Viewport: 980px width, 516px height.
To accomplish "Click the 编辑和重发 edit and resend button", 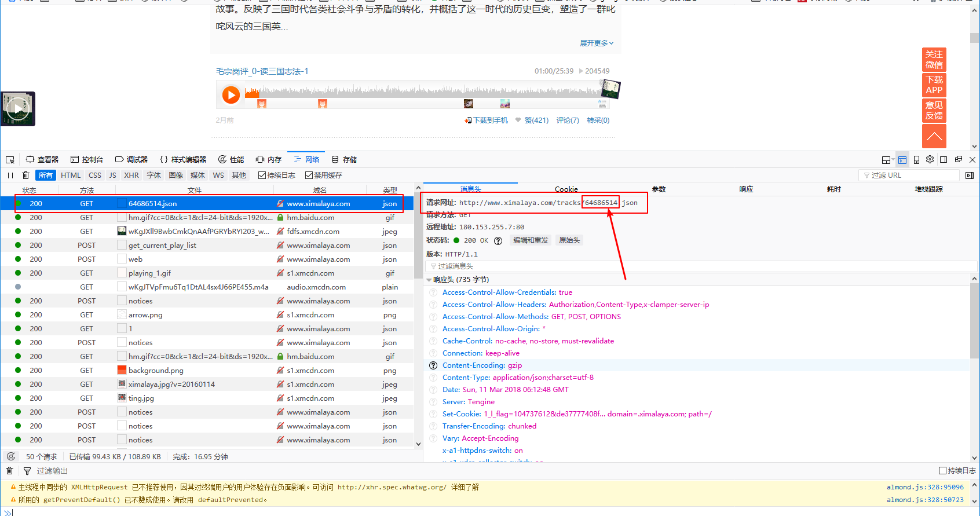I will [x=531, y=240].
